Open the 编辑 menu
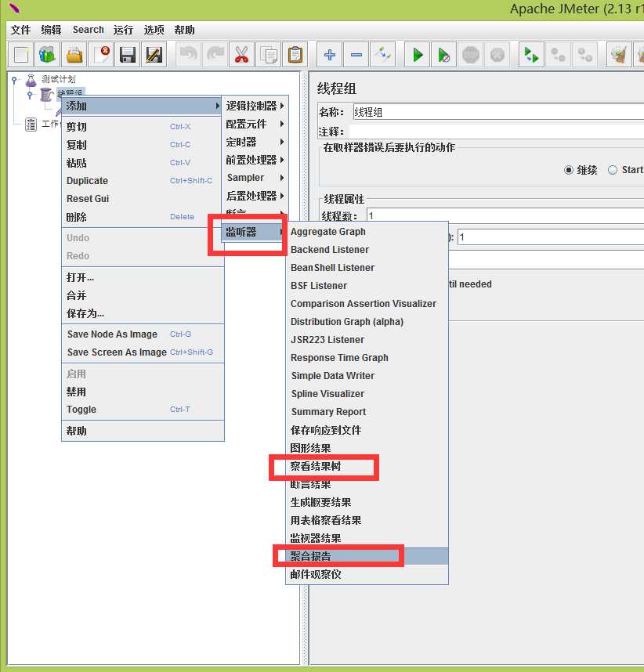Screen dimensions: 644x672 pos(51,30)
